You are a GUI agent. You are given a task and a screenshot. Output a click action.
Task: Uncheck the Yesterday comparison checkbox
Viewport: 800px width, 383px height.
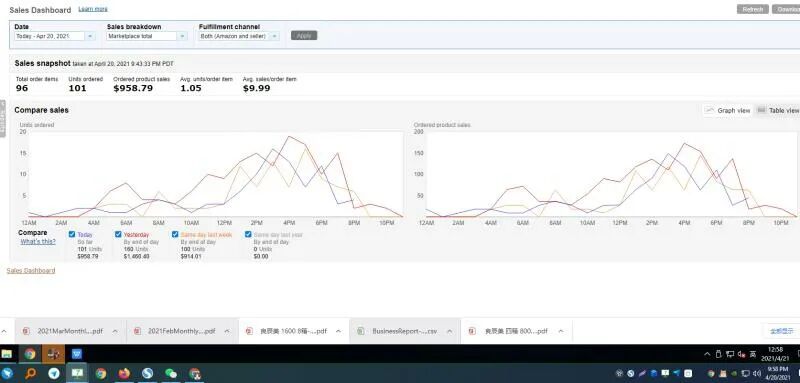click(x=118, y=235)
